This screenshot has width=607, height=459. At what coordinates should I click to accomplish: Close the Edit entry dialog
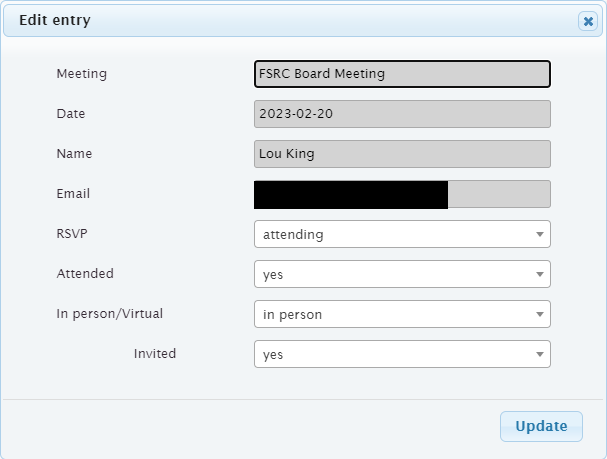(588, 21)
